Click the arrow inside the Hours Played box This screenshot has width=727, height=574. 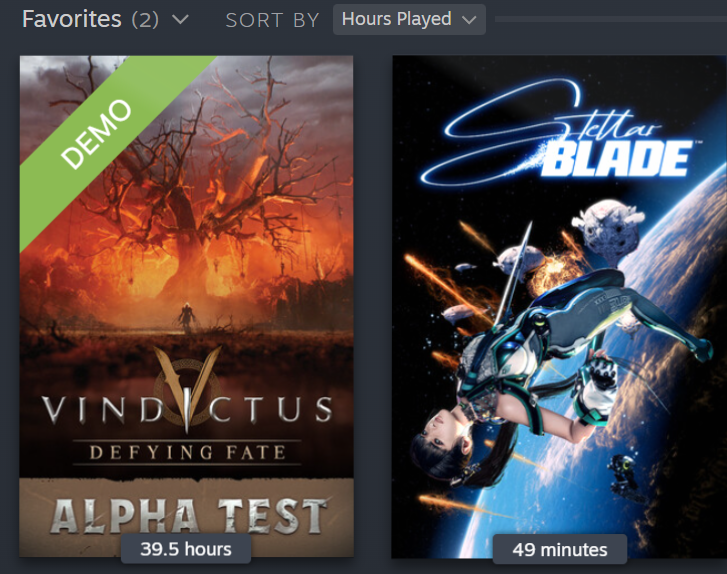tap(469, 20)
